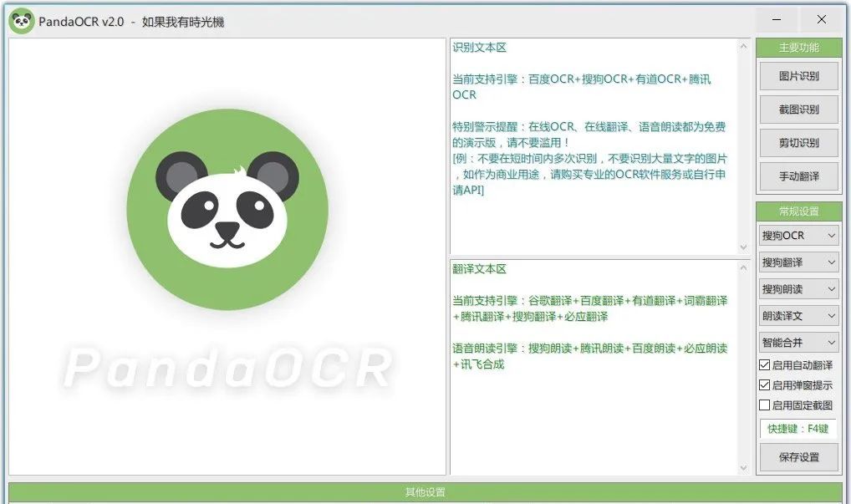
Task: Click the 常规设置 section header
Action: point(799,211)
